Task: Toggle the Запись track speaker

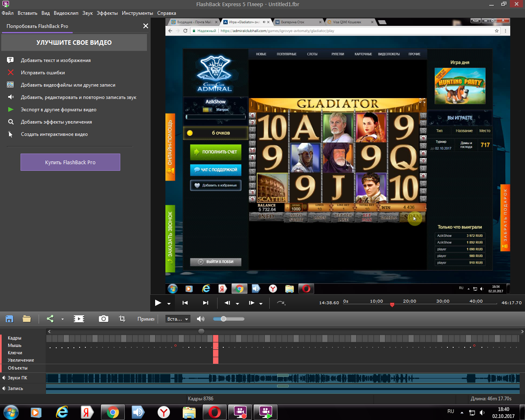Action: coord(4,388)
